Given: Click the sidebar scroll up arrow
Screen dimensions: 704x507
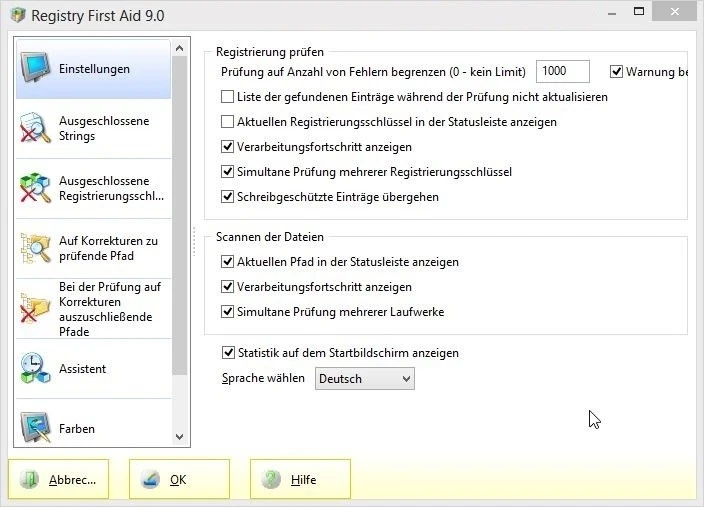Looking at the screenshot, I should 180,48.
